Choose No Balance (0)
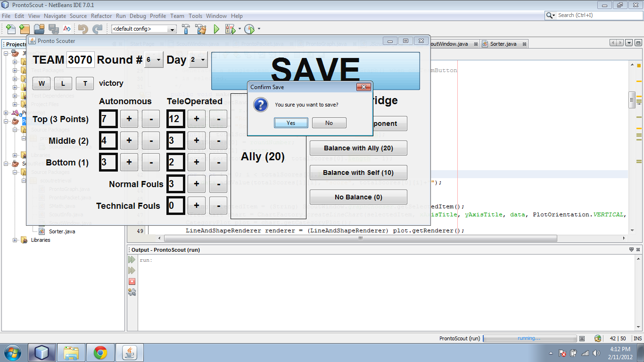 [358, 197]
